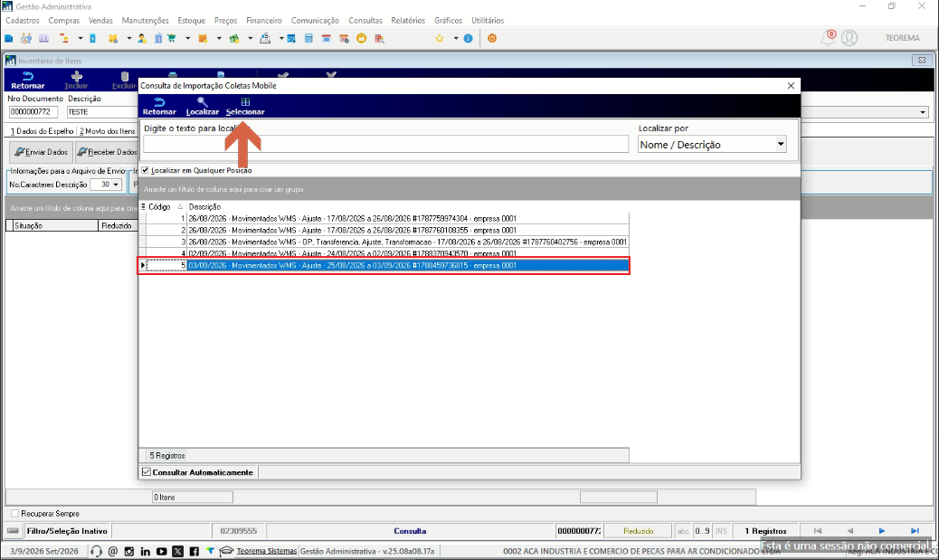Open the Teorema Sistemas link

pyautogui.click(x=267, y=551)
